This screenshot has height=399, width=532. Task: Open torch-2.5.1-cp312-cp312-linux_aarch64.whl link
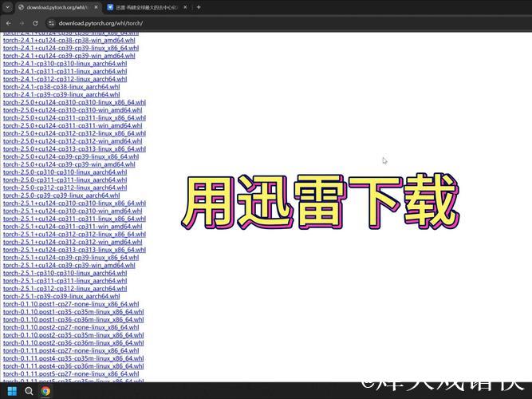click(x=65, y=289)
